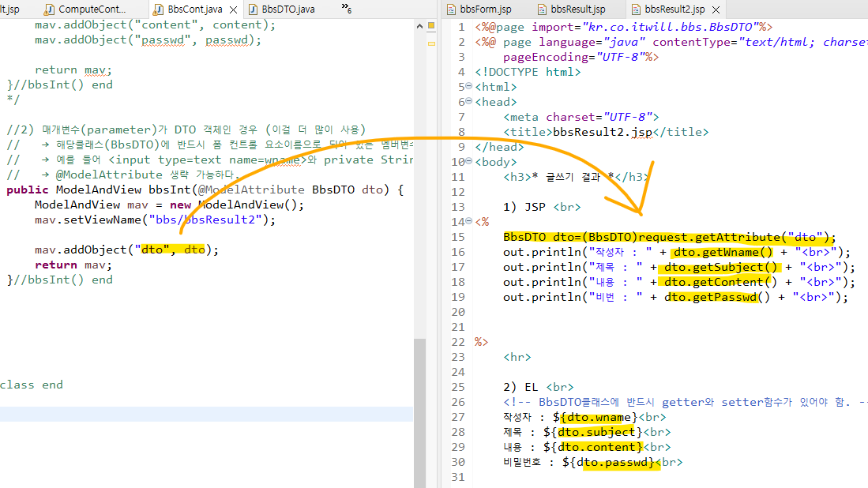Collapse the <body> fold at line 10

pyautogui.click(x=469, y=161)
